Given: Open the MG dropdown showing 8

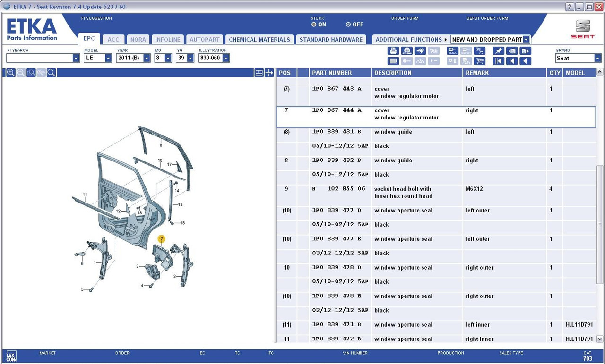Looking at the screenshot, I should tap(168, 58).
